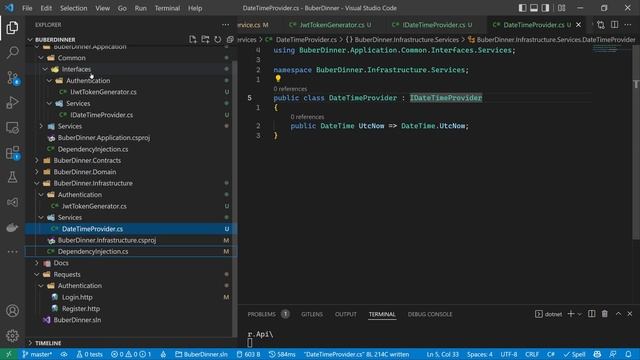Open the new terminal launch profile dropdown
640x360 pixels.
(x=580, y=314)
